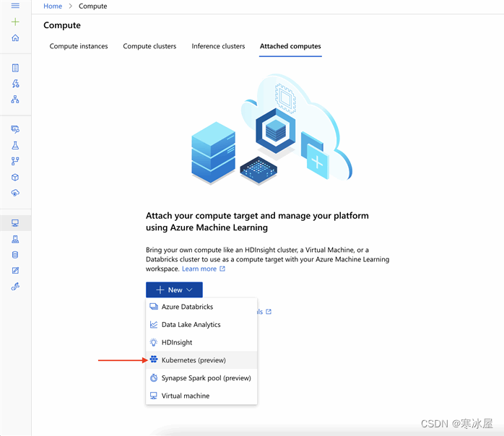Click Compute in the breadcrumb

pyautogui.click(x=93, y=6)
